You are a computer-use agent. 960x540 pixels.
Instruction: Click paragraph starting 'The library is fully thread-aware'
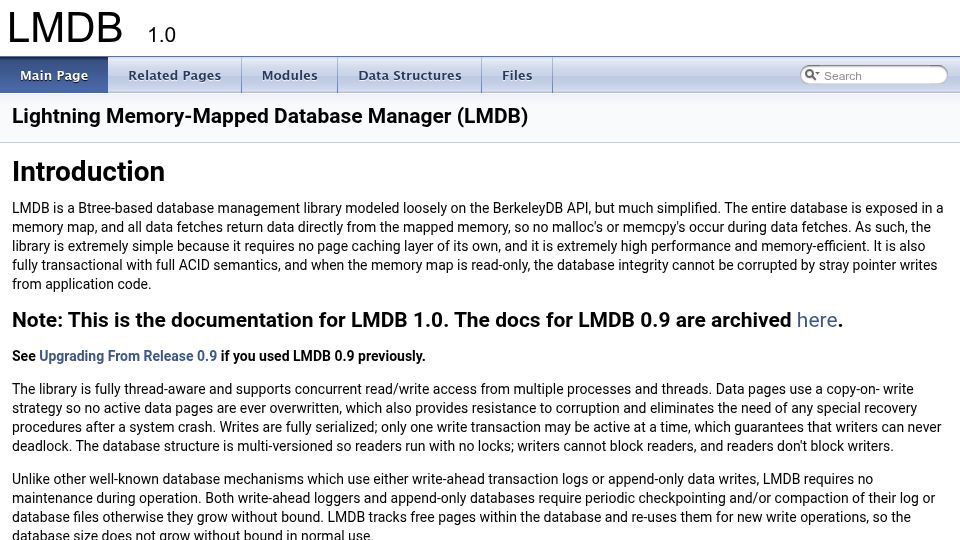coord(476,418)
